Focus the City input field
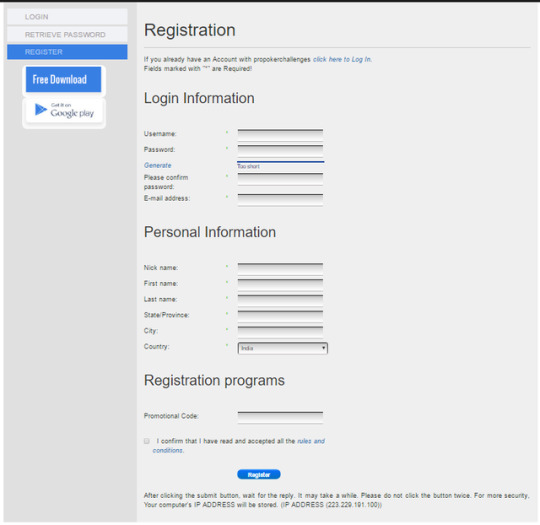 [x=280, y=332]
